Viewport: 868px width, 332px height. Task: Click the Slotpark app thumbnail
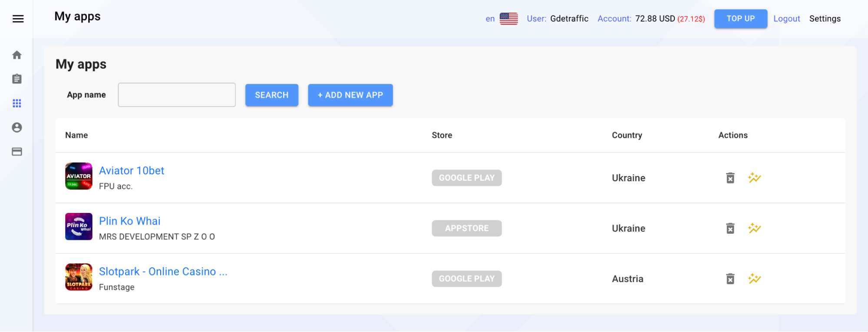click(79, 277)
